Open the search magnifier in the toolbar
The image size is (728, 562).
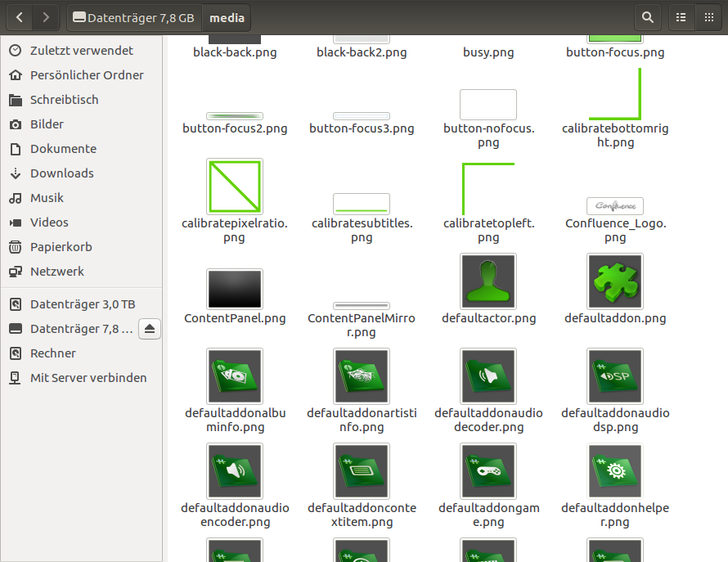coord(647,18)
